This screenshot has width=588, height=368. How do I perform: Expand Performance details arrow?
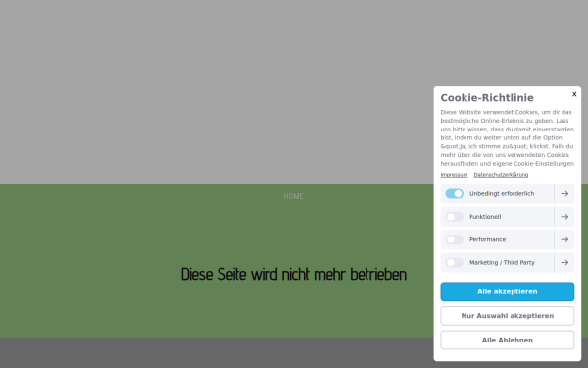point(564,239)
